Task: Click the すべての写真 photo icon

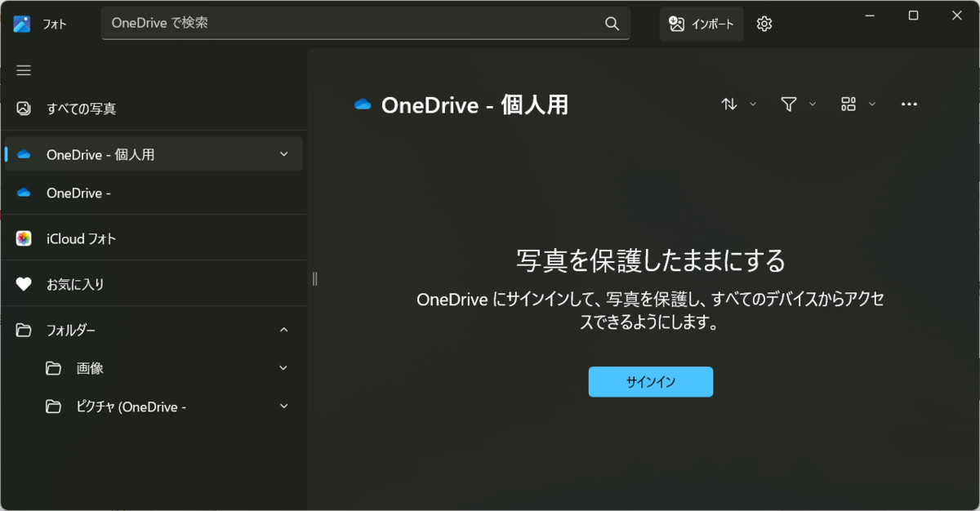Action: [24, 109]
